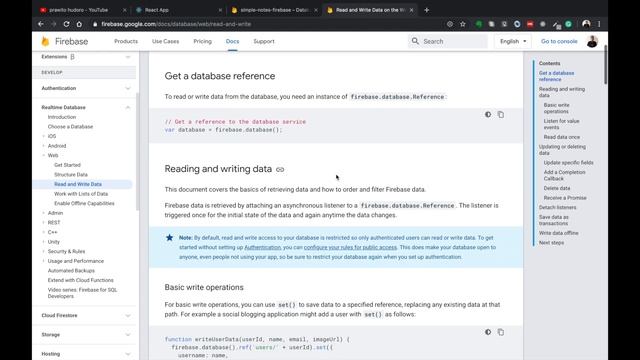Viewport: 640px width, 360px height.
Task: Switch to the React App tab
Action: click(157, 10)
